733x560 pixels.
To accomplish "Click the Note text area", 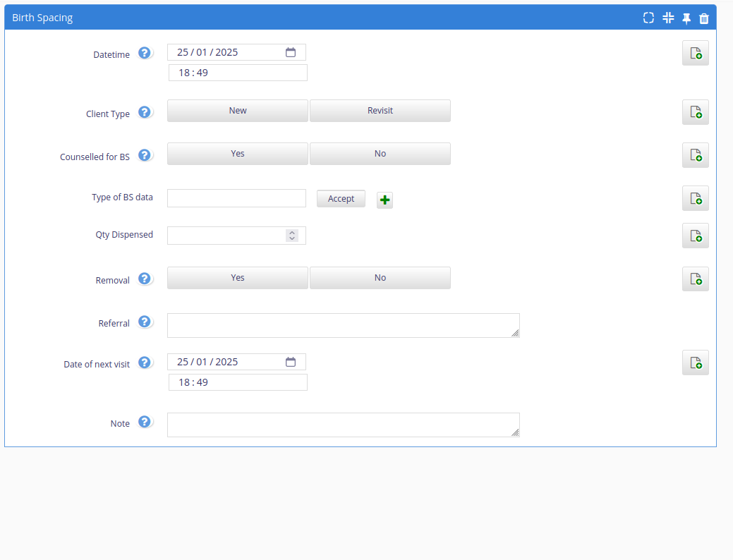I will tap(343, 425).
